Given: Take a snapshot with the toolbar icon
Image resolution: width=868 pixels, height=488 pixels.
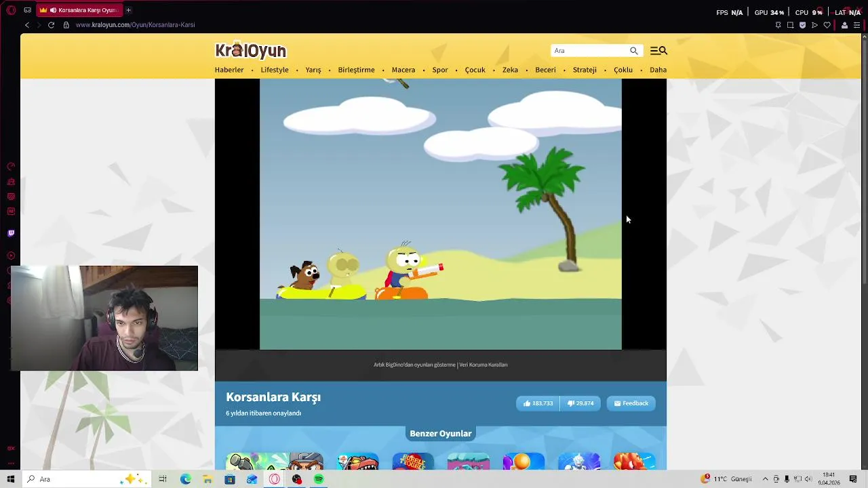Looking at the screenshot, I should pyautogui.click(x=790, y=25).
